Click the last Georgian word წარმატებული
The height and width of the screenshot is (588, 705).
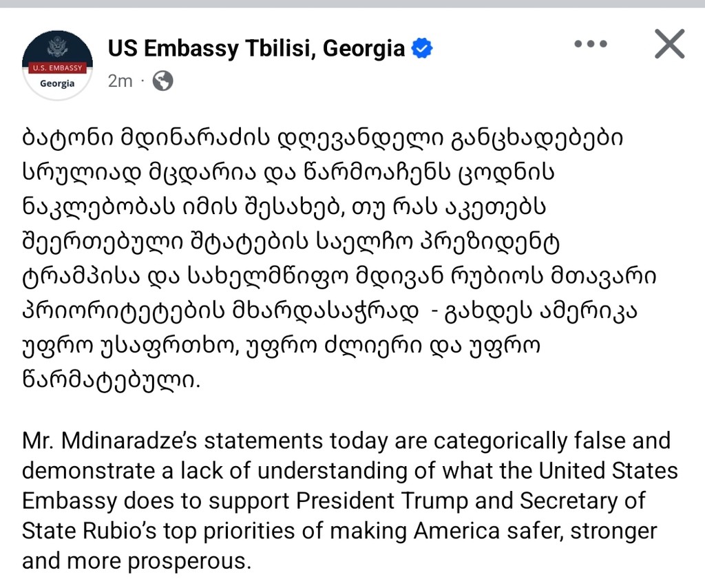[x=111, y=381]
